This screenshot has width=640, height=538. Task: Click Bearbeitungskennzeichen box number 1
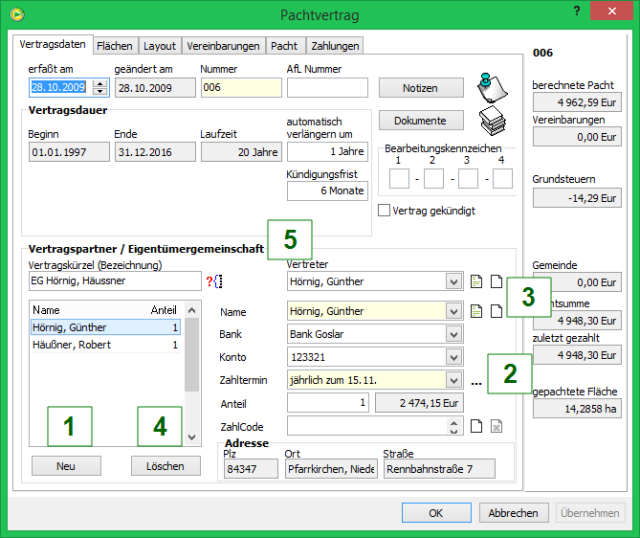coord(398,179)
